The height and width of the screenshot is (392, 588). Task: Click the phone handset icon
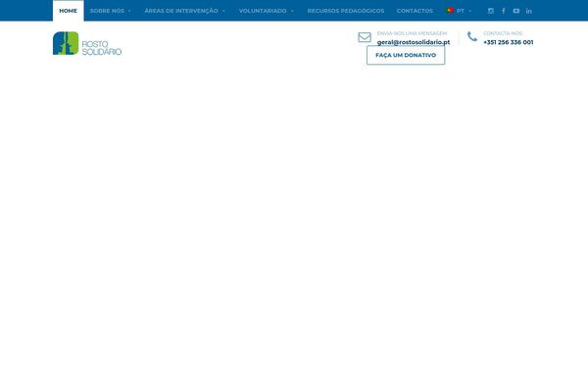472,36
